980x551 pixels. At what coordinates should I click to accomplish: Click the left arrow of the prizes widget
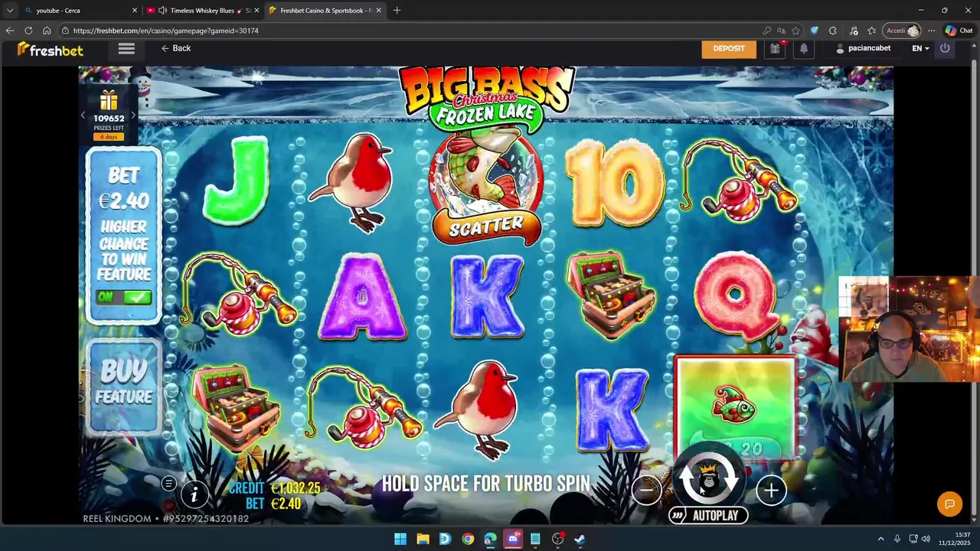83,116
